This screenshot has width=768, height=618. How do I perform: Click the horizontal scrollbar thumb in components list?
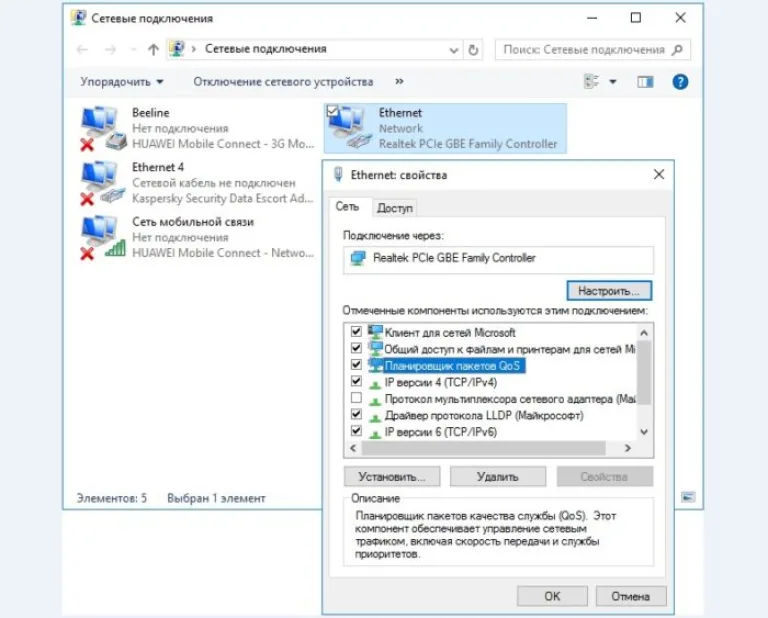(x=483, y=448)
